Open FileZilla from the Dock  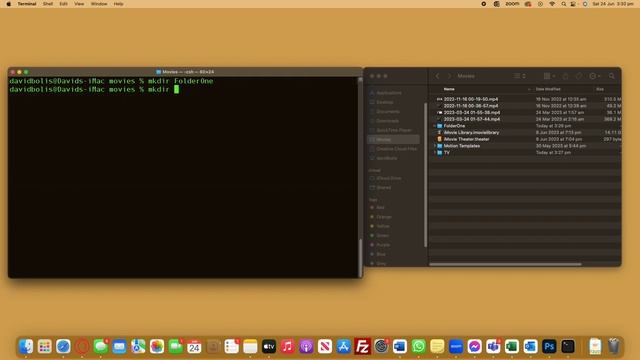(362, 347)
